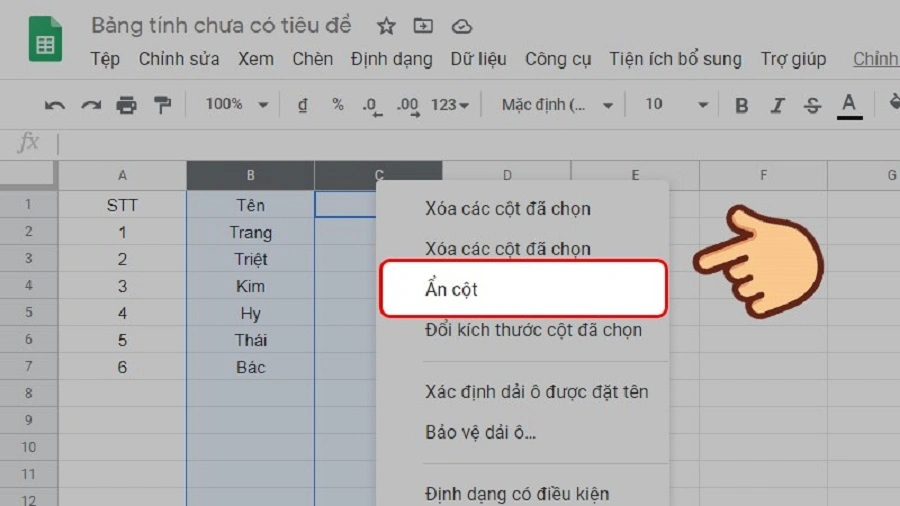Select the cell containing Tên

(250, 205)
